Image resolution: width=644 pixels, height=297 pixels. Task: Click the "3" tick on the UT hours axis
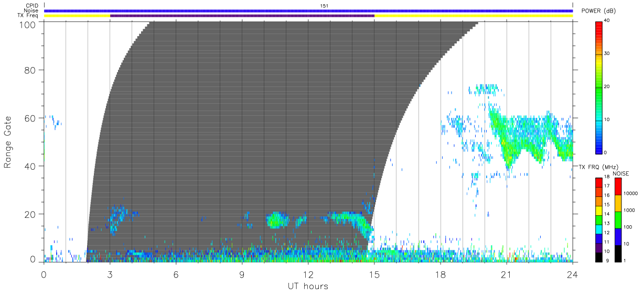tap(110, 274)
